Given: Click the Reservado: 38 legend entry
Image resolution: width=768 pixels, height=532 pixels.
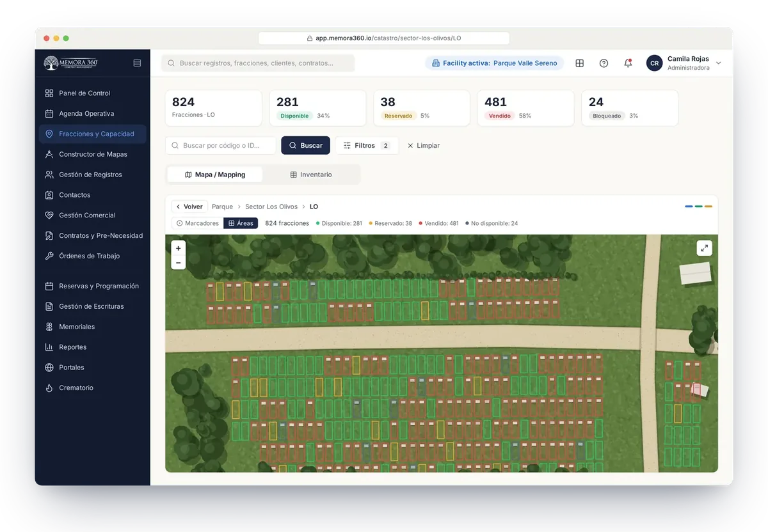Looking at the screenshot, I should (390, 223).
